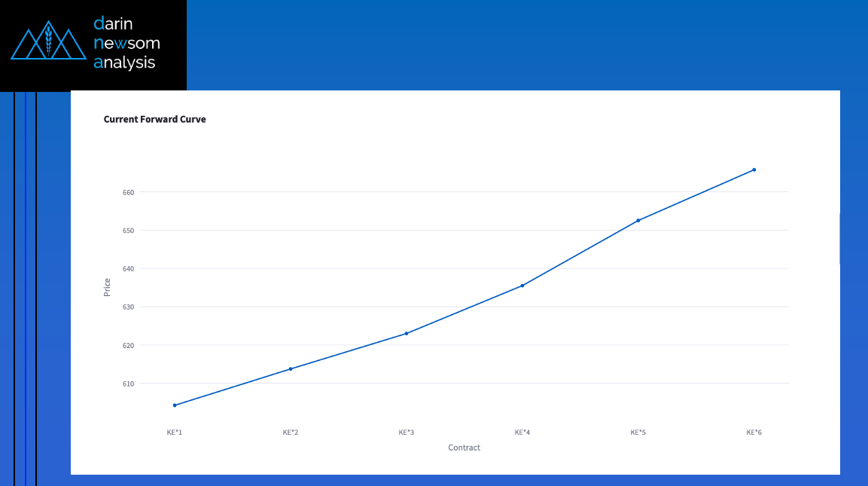868x486 pixels.
Task: Select the "Current Forward Curve" chart title
Action: pos(154,119)
